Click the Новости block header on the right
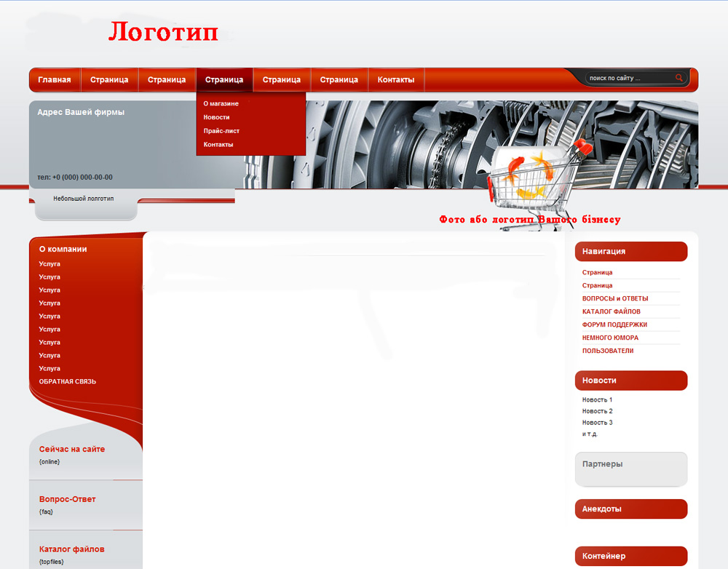The width and height of the screenshot is (728, 569). 631,380
